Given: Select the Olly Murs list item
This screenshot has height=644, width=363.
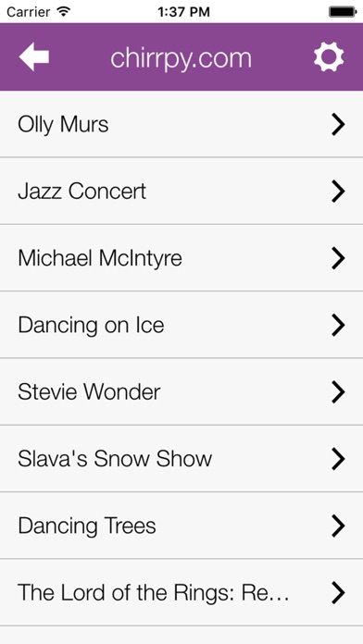Looking at the screenshot, I should pyautogui.click(x=181, y=124).
